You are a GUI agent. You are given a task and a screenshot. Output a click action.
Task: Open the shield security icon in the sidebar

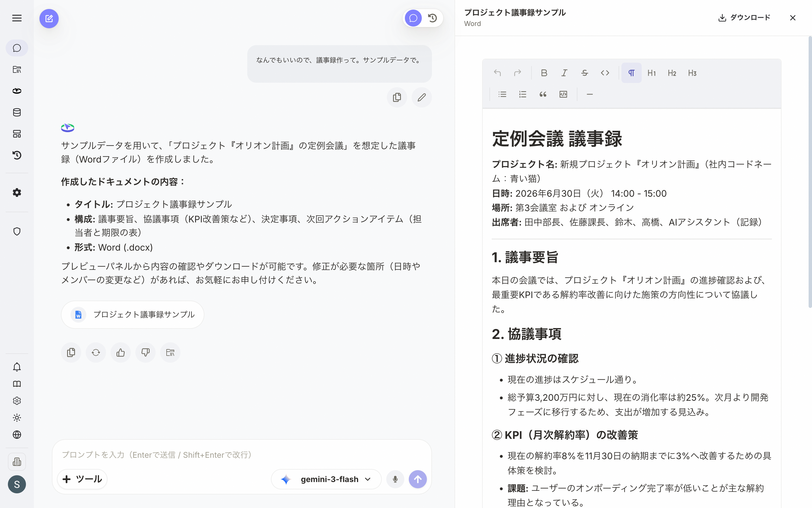pyautogui.click(x=17, y=231)
